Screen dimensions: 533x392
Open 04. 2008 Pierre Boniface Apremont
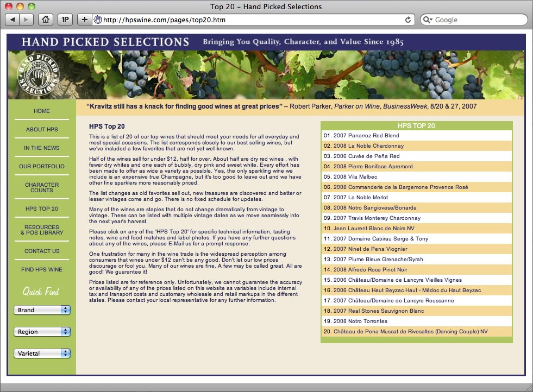pos(416,167)
